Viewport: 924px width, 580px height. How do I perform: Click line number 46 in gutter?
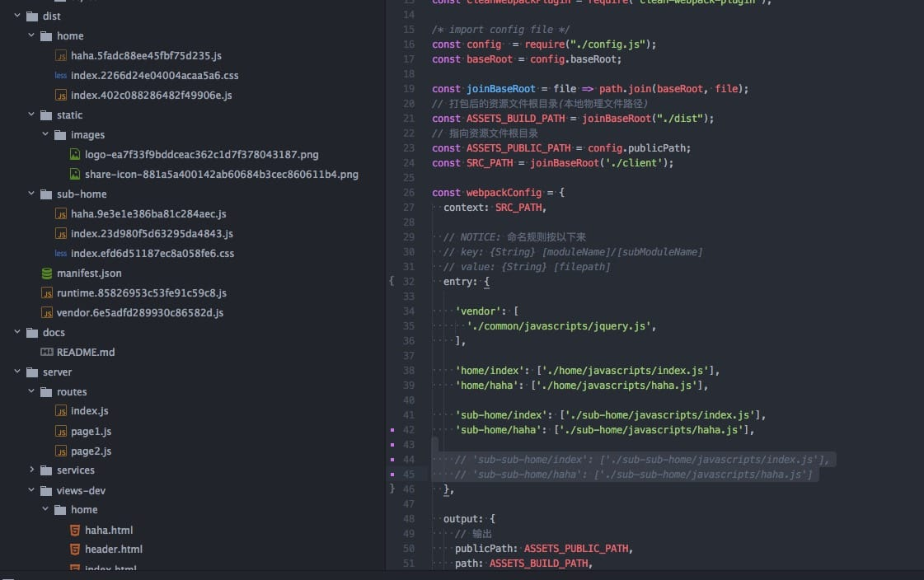408,489
